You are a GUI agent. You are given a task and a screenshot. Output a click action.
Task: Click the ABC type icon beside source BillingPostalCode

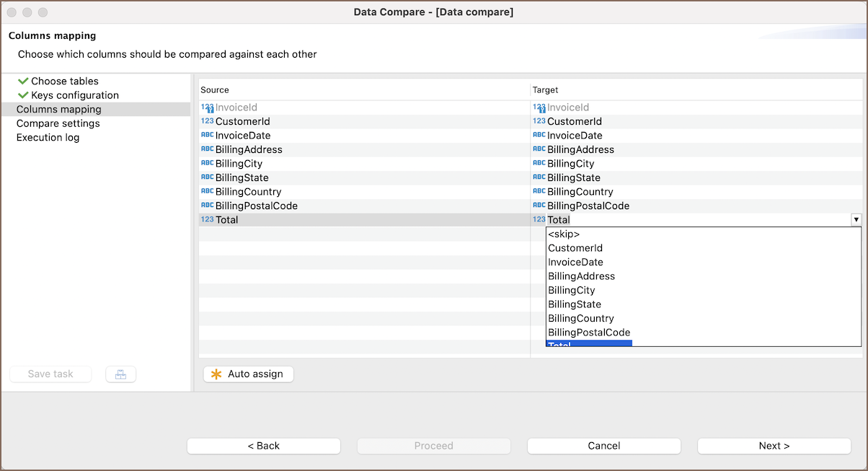tap(207, 206)
